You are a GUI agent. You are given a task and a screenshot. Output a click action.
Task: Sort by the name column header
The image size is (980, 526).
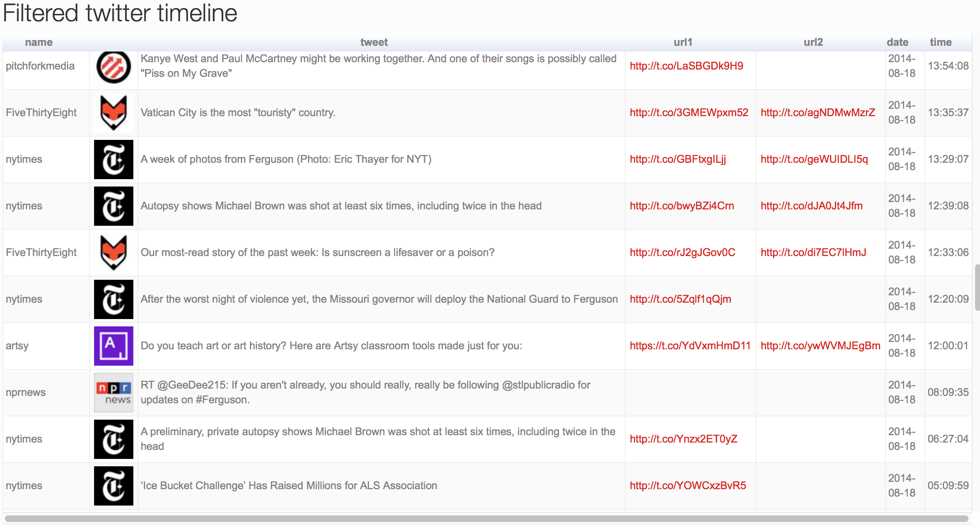(x=39, y=43)
